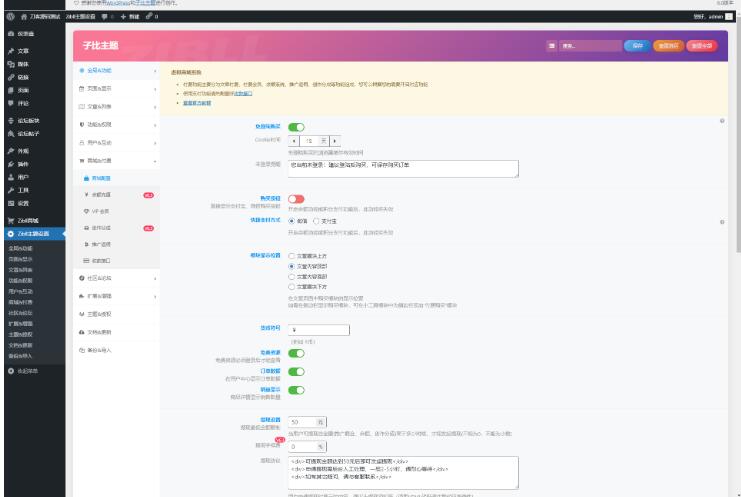This screenshot has width=741, height=497.
Task: Open 媒体 Media library icon
Action: pyautogui.click(x=10, y=64)
